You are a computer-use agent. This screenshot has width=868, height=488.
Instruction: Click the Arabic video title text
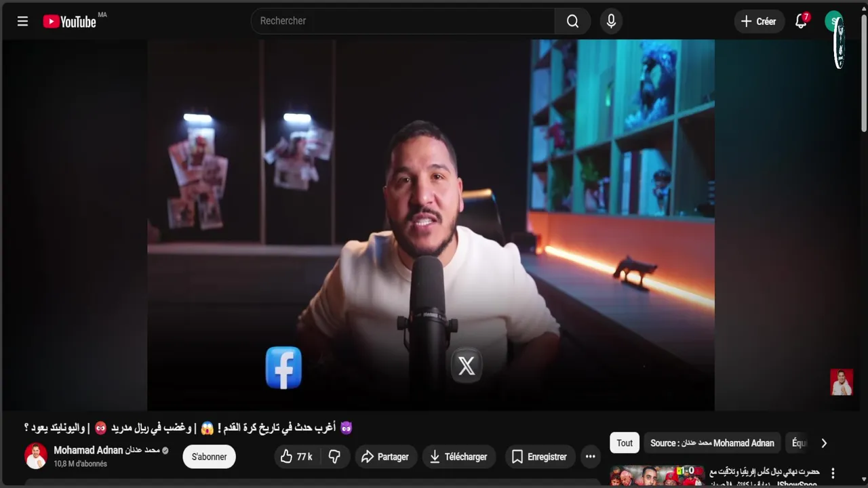pos(189,428)
